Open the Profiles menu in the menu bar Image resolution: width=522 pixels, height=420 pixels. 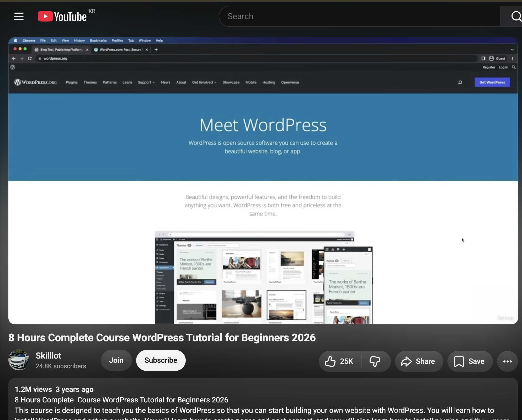(x=117, y=40)
